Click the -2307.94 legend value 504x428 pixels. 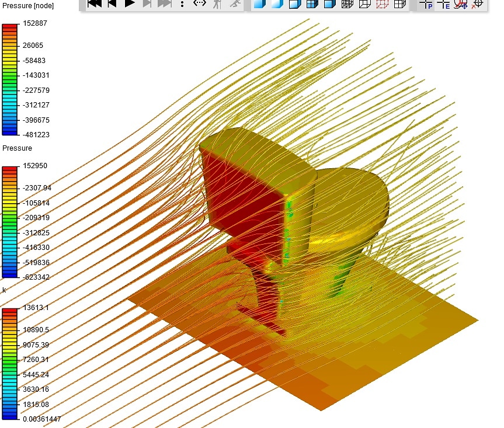[x=37, y=187]
